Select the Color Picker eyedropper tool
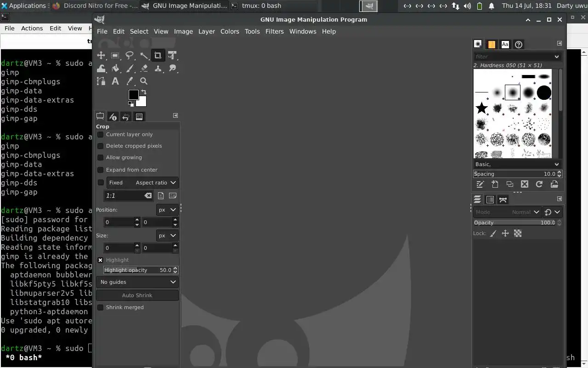Screen dimensions: 588x368 130,81
